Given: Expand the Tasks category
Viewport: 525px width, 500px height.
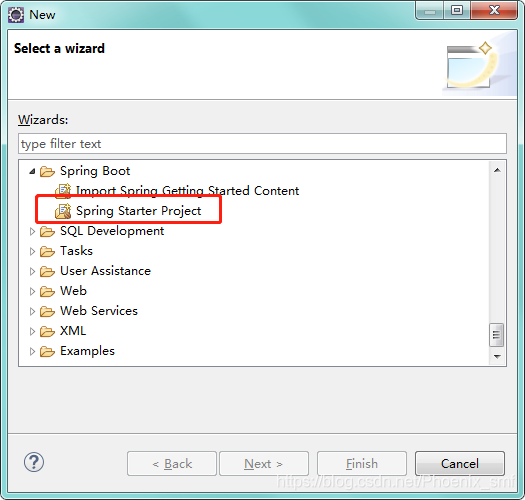Looking at the screenshot, I should click(x=32, y=252).
